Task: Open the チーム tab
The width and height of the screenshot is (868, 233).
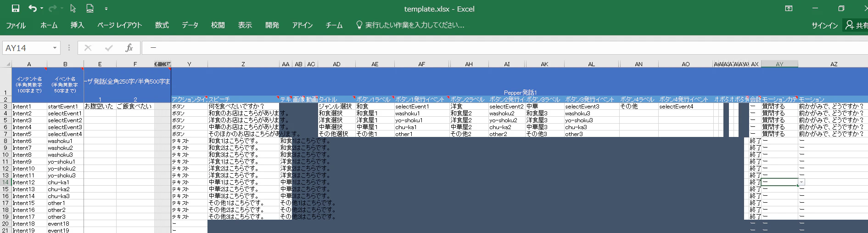Action: pyautogui.click(x=334, y=25)
